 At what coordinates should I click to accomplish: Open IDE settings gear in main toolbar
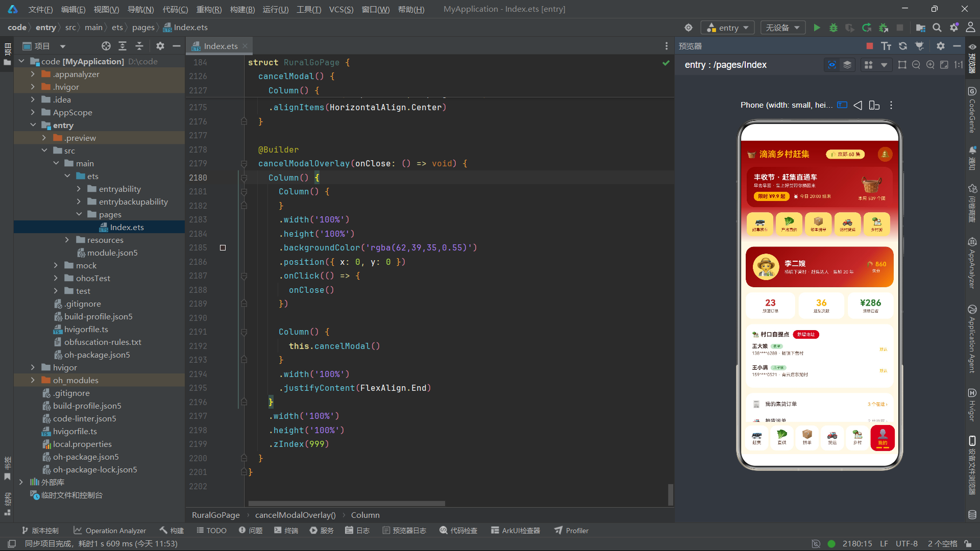tap(954, 28)
